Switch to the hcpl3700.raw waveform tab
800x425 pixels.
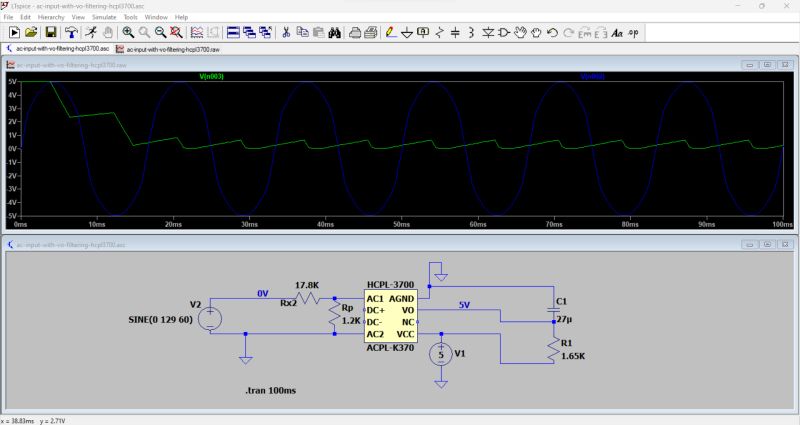168,49
